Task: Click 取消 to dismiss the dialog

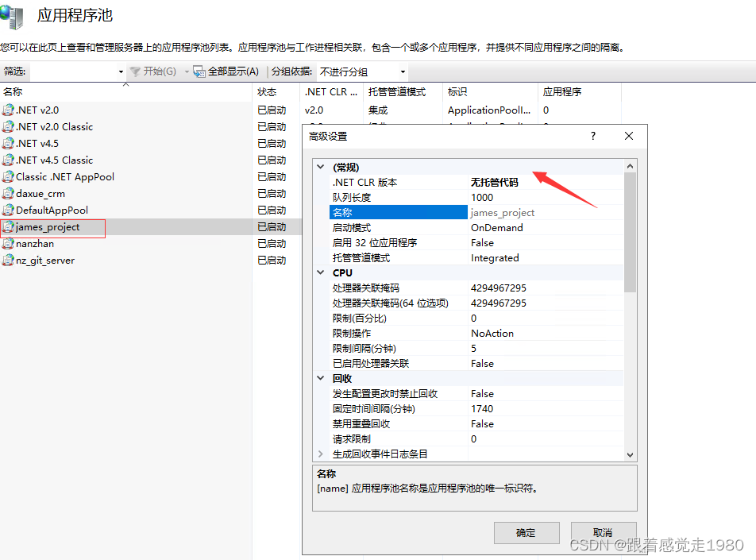Action: [x=602, y=532]
